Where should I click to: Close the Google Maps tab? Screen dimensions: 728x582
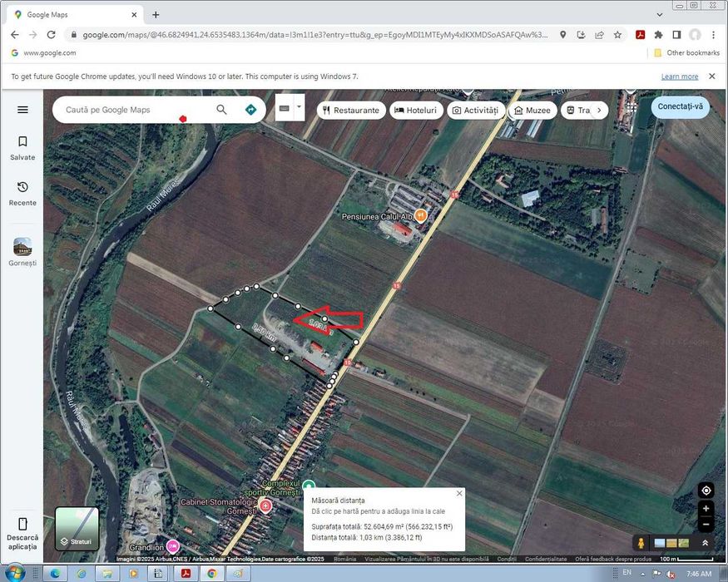(134, 15)
